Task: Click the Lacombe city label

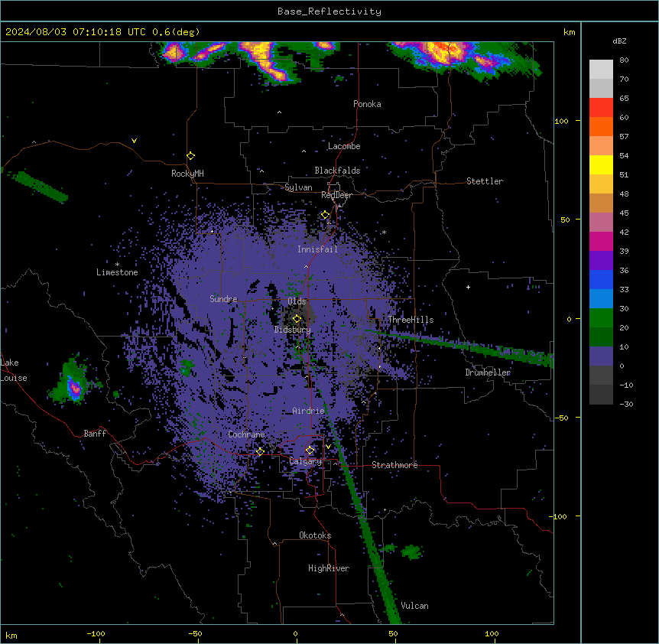Action: tap(344, 146)
